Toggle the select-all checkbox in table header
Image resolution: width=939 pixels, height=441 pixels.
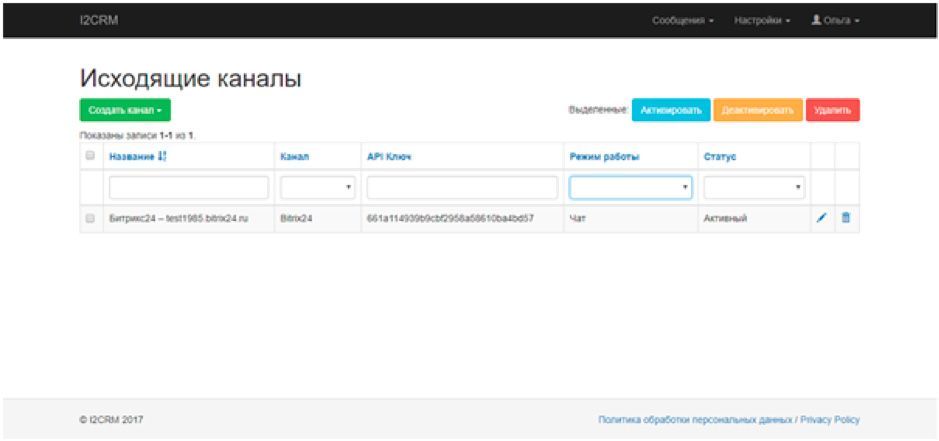pos(90,156)
